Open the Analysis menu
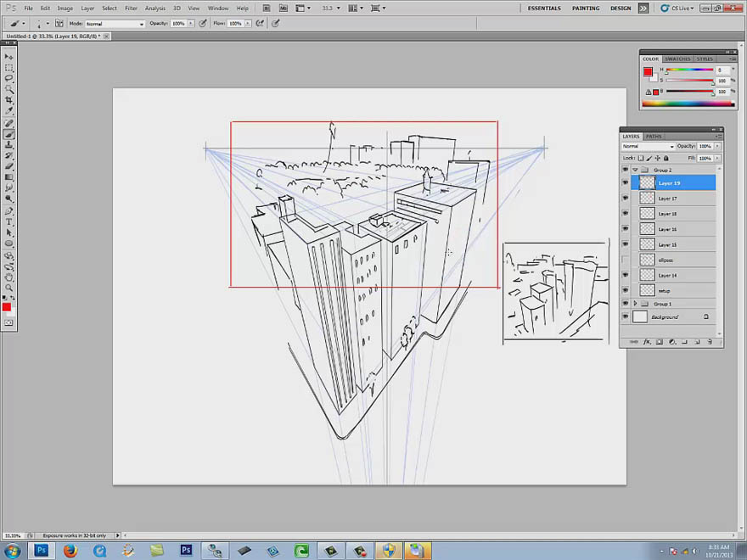The image size is (747, 560). [x=154, y=8]
